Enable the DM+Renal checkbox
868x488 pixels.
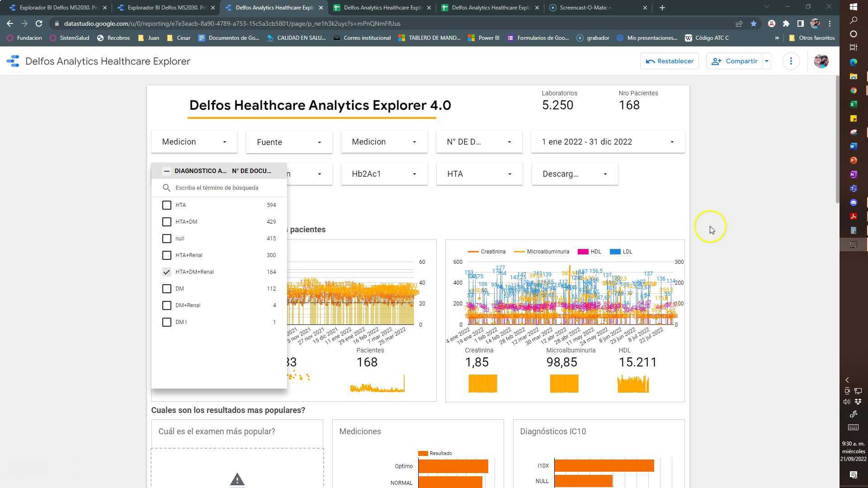pos(166,305)
